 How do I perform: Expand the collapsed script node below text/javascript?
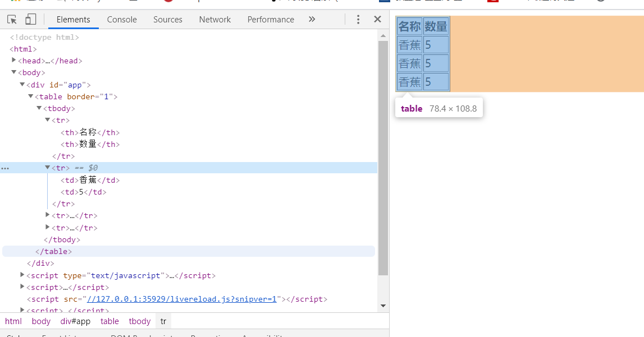(x=22, y=287)
